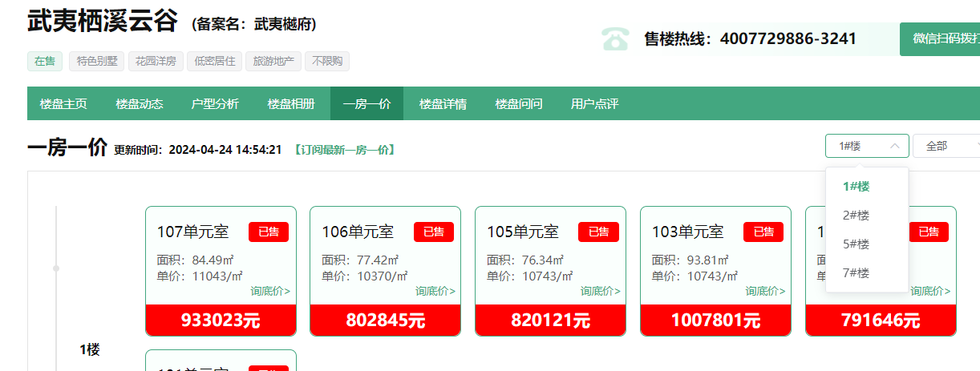Click area text 76.34㎡
Image resolution: width=980 pixels, height=371 pixels.
[x=543, y=260]
